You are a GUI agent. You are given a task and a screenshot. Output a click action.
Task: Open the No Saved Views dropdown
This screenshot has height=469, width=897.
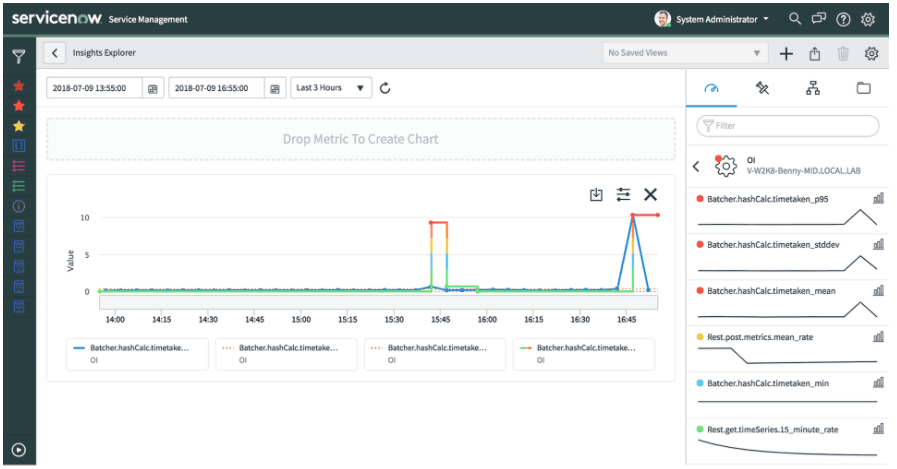pyautogui.click(x=684, y=53)
